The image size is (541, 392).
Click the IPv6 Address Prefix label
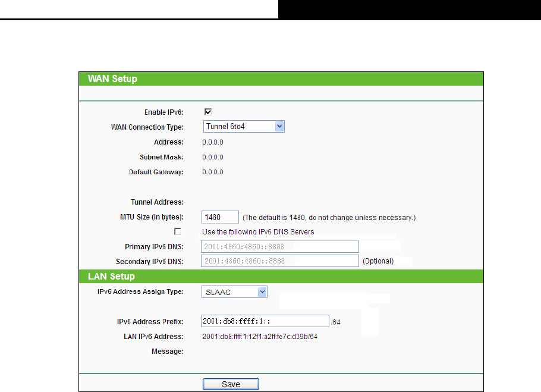(150, 322)
